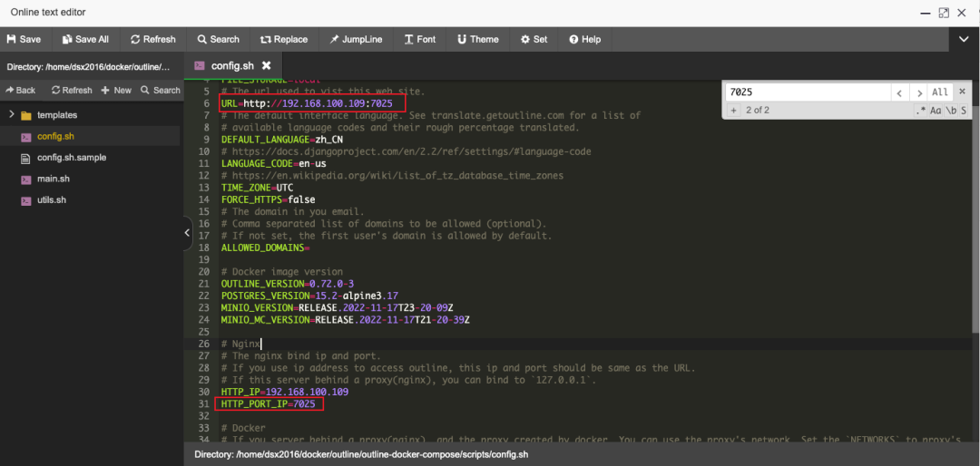The image size is (980, 466).
Task: Click the POSTGRES_VERSION line
Action: click(310, 296)
